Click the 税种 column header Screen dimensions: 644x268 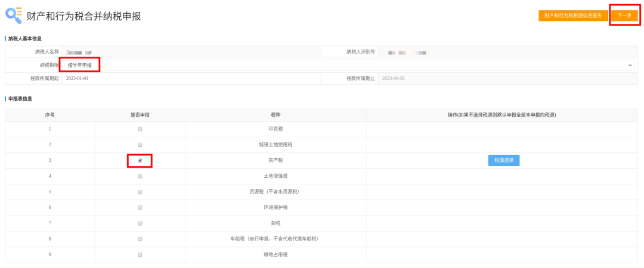[x=275, y=113]
